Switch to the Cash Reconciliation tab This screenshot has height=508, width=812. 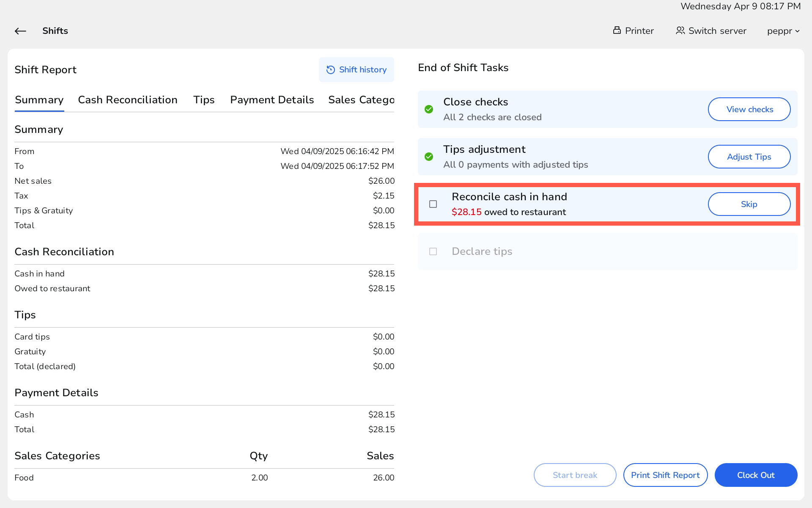tap(127, 100)
